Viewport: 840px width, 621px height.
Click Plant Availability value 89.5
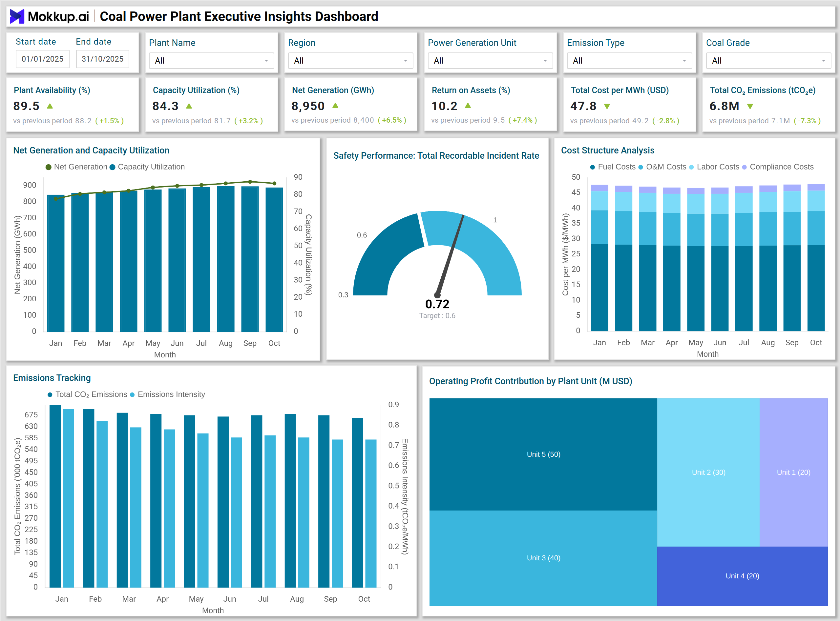26,106
